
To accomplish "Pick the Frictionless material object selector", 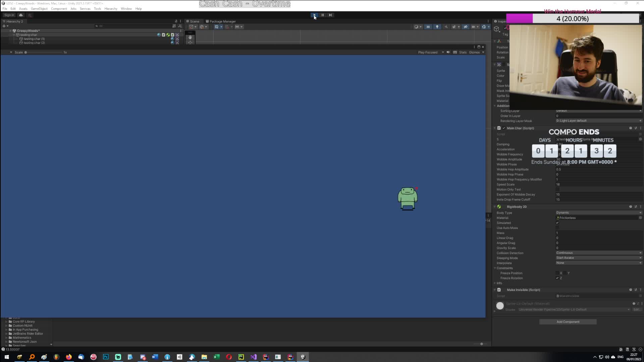I will [x=640, y=218].
